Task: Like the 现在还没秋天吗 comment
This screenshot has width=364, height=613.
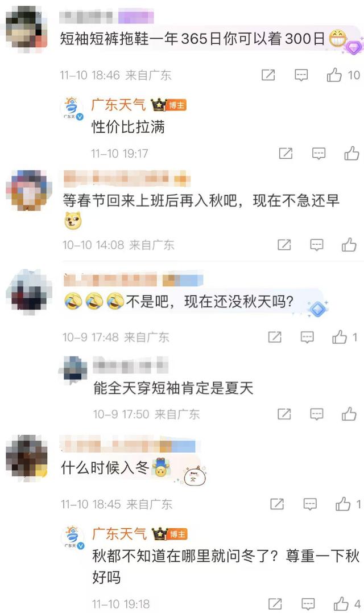Action: click(x=340, y=336)
